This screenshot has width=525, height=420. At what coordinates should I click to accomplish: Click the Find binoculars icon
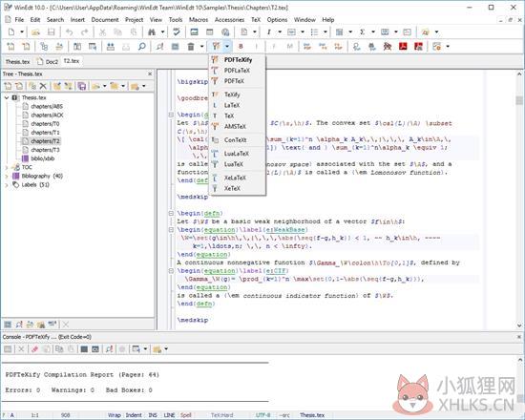tap(152, 32)
